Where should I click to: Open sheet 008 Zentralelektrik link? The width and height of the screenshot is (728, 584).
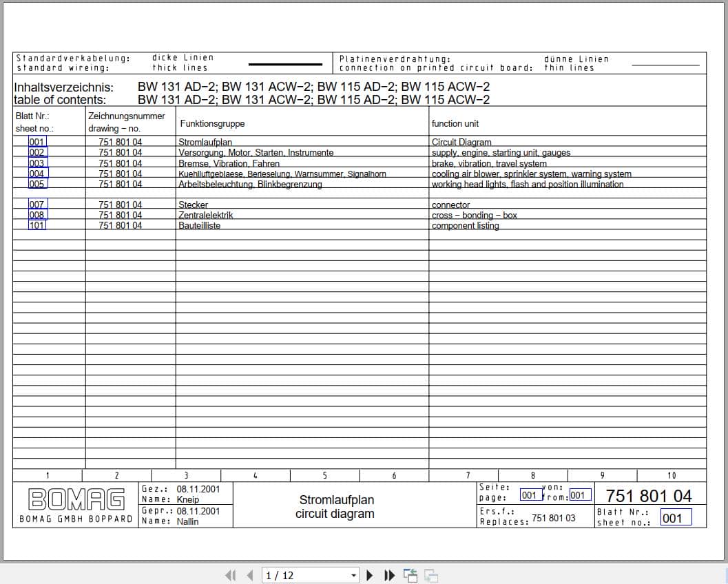tap(37, 214)
